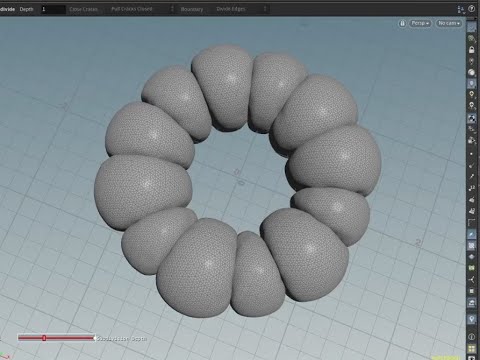Toggle display points dot icon
480x360 pixels.
coord(471,154)
